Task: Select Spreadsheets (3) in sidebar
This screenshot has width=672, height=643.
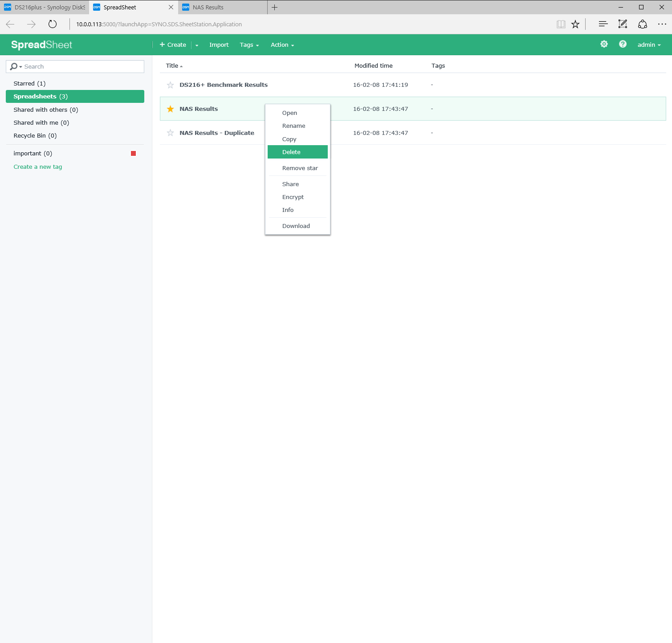Action: click(x=75, y=97)
